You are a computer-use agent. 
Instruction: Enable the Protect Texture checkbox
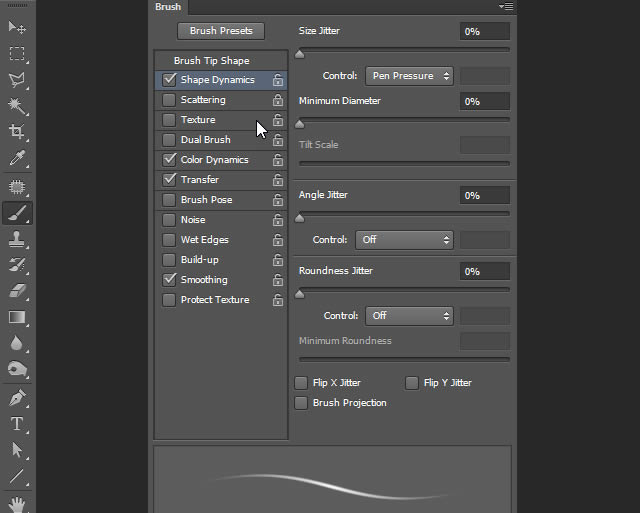click(169, 300)
